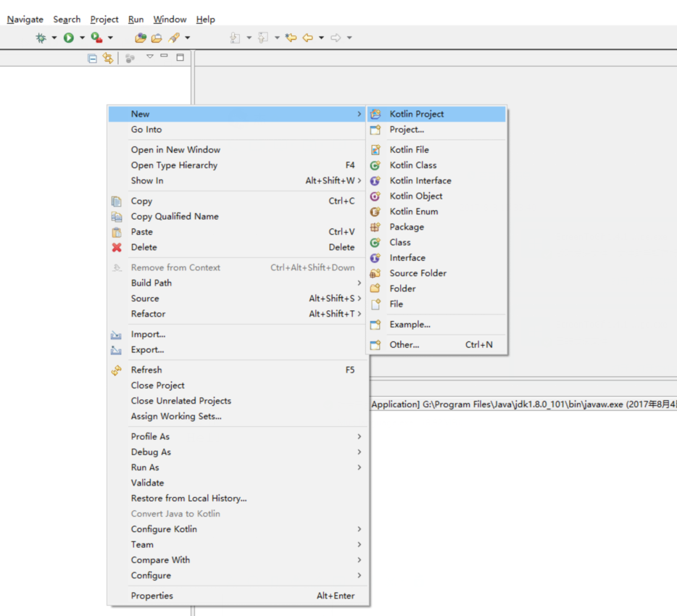677x616 pixels.
Task: Create a new Kotlin Interface
Action: tap(436, 181)
